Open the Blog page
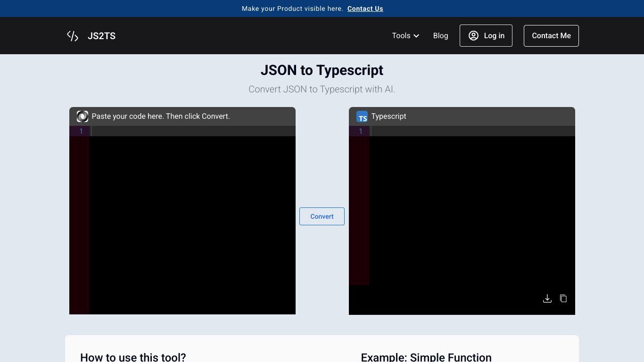The height and width of the screenshot is (362, 644). click(x=440, y=36)
